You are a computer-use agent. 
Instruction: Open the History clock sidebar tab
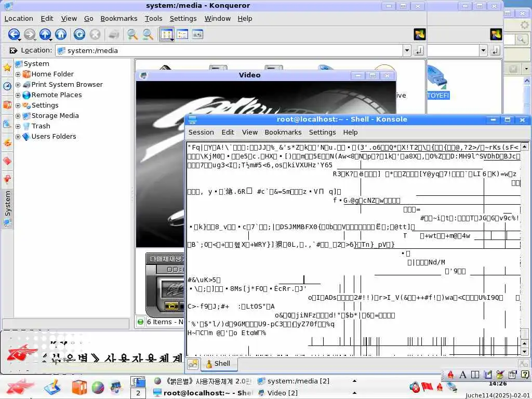click(x=7, y=86)
